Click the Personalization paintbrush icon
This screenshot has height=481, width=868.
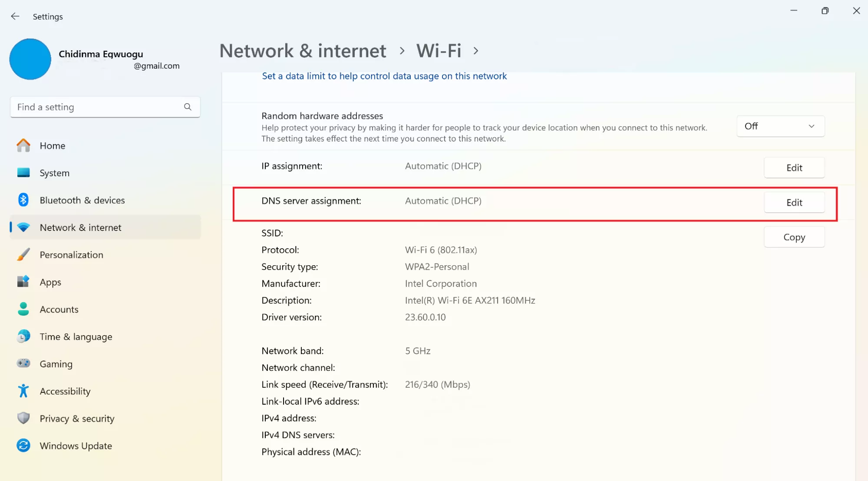point(23,255)
